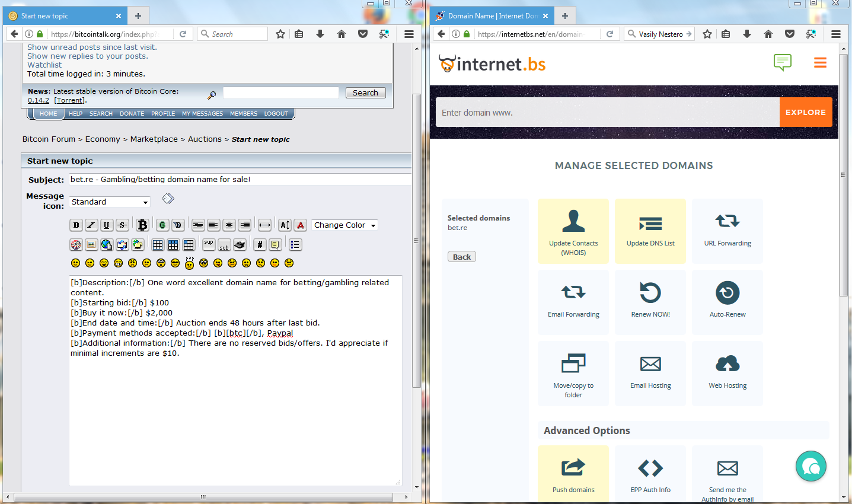Open HOME in Bitcointalk nav bar

click(x=49, y=113)
